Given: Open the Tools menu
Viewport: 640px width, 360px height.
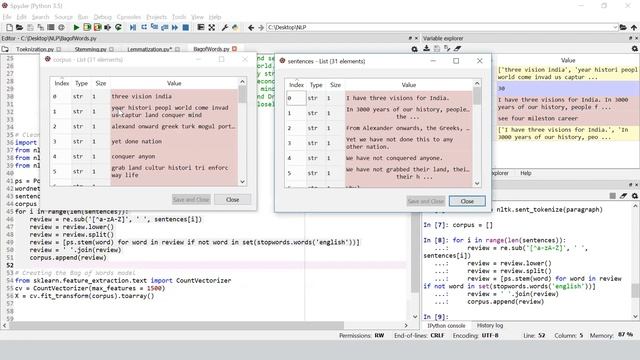Looking at the screenshot, I should click(x=179, y=17).
